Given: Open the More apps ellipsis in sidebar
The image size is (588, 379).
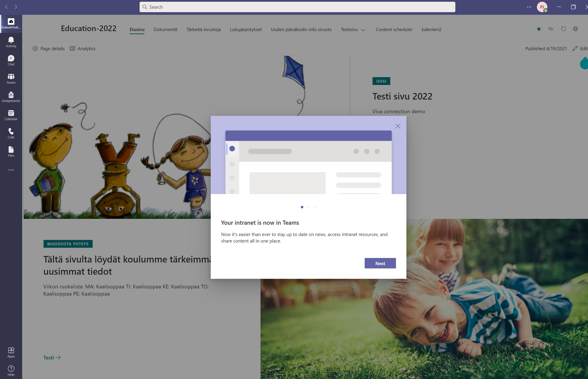Looking at the screenshot, I should pos(11,170).
